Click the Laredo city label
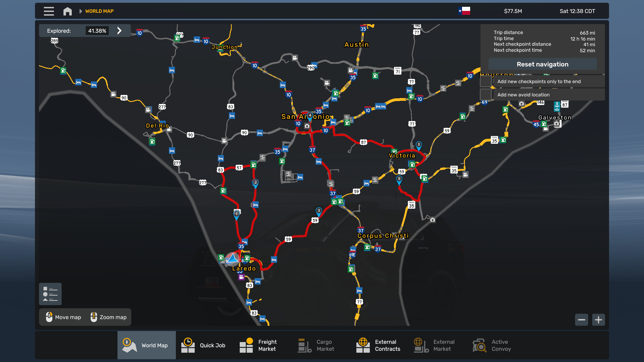 [x=244, y=268]
